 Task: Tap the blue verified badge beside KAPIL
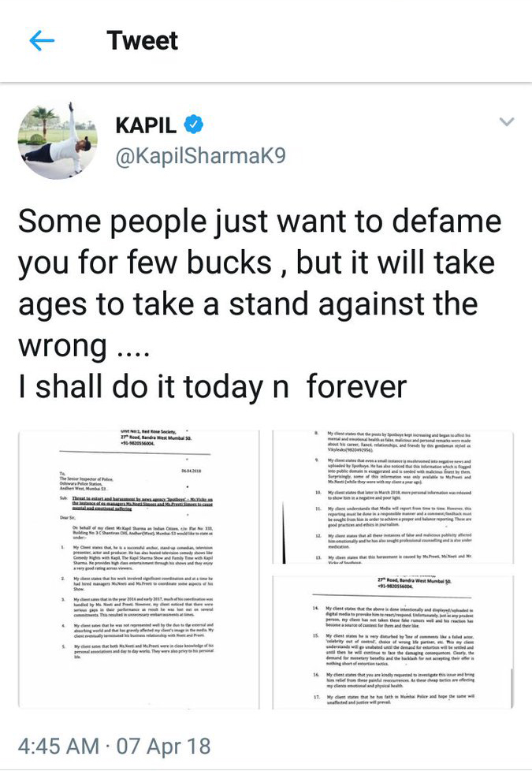(x=193, y=124)
